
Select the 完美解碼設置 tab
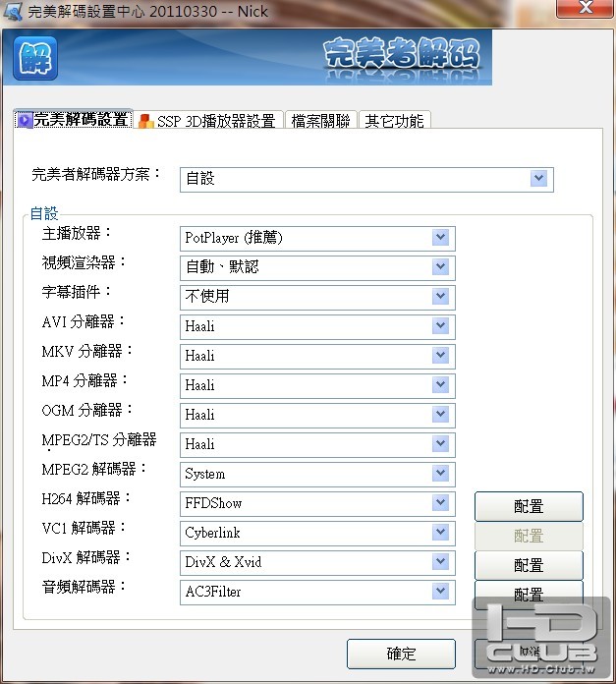[x=74, y=120]
